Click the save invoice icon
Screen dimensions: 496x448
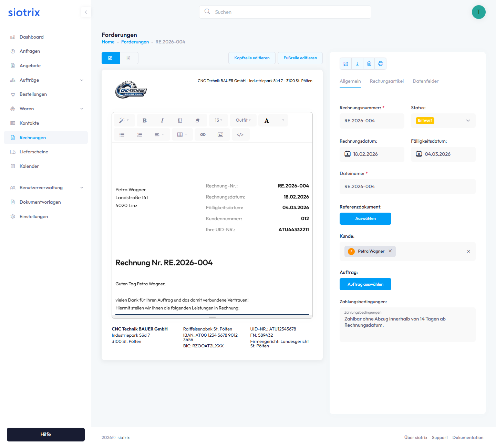coord(346,64)
